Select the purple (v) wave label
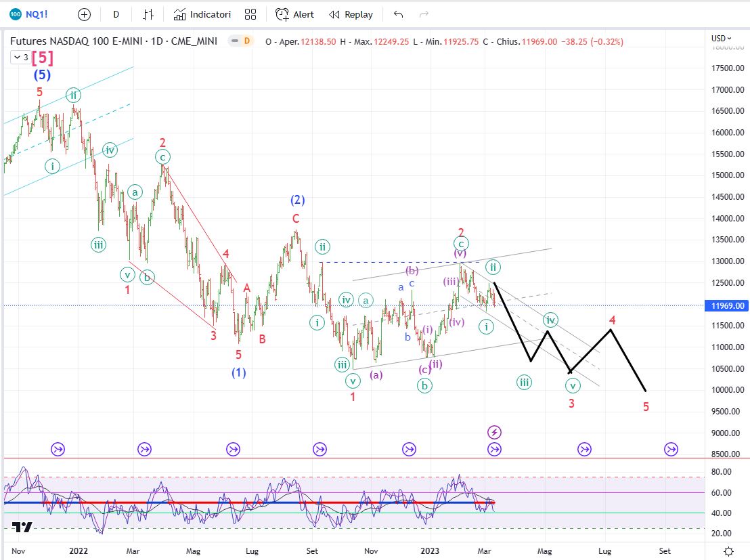Image resolution: width=750 pixels, height=560 pixels. 460,253
